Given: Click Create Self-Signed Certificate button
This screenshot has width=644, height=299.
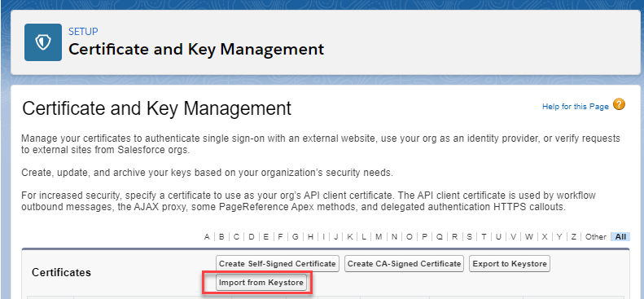Looking at the screenshot, I should pos(278,264).
